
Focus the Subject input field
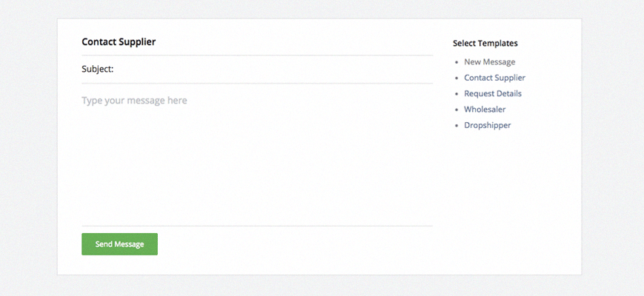(273, 70)
